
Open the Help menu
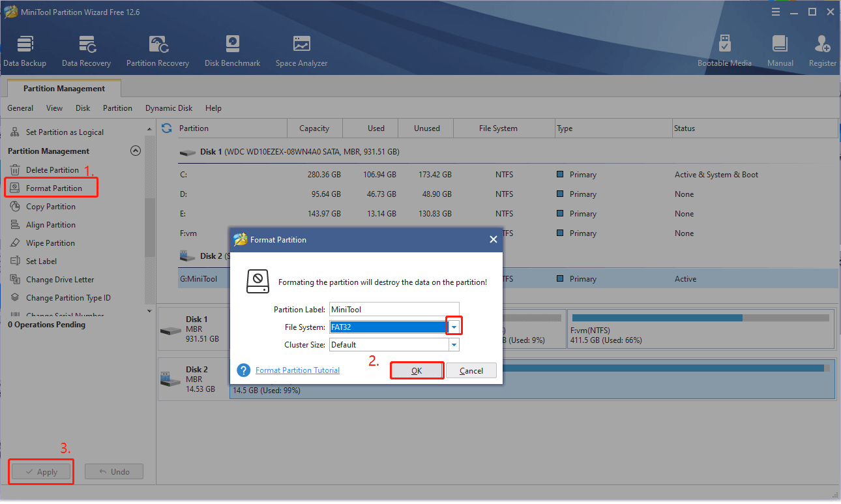[213, 108]
